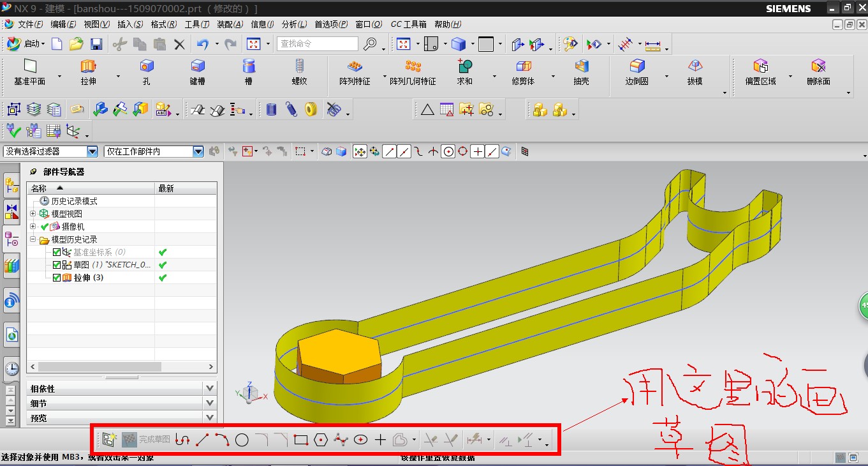Collapse the 模型历史记录 tree node
The image size is (868, 466).
pos(33,239)
